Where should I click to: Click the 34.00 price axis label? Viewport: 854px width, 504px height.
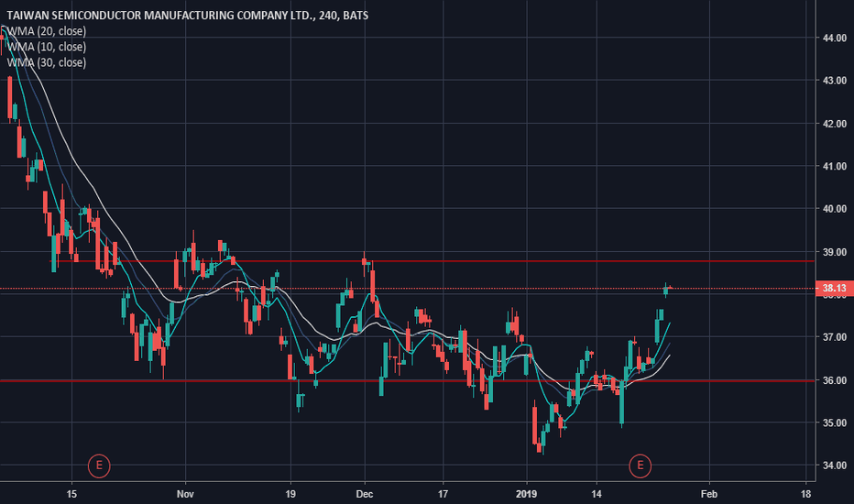pos(835,466)
